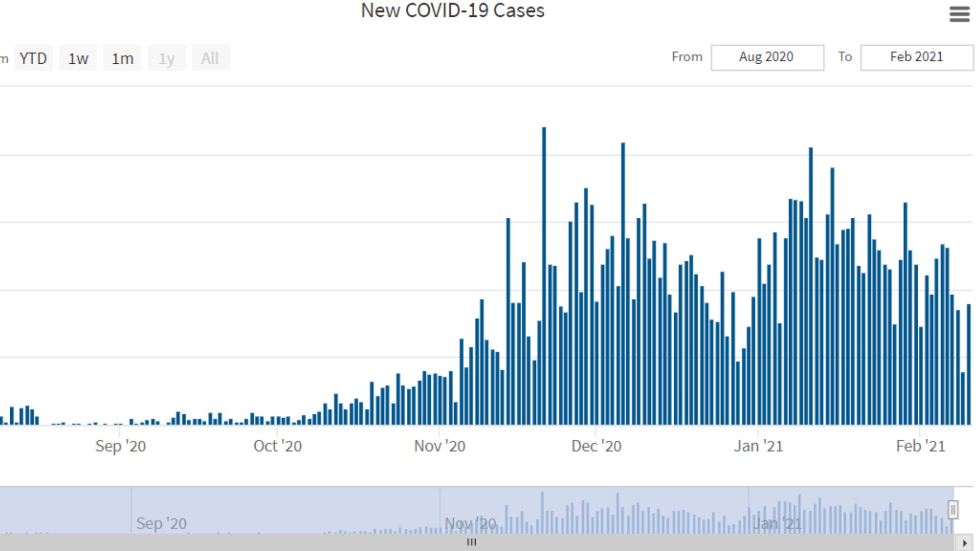Click the All range button
This screenshot has height=551, width=980.
click(210, 58)
